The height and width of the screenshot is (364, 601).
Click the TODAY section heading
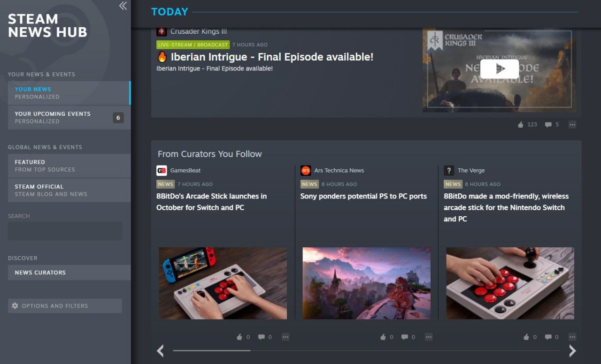(x=170, y=12)
